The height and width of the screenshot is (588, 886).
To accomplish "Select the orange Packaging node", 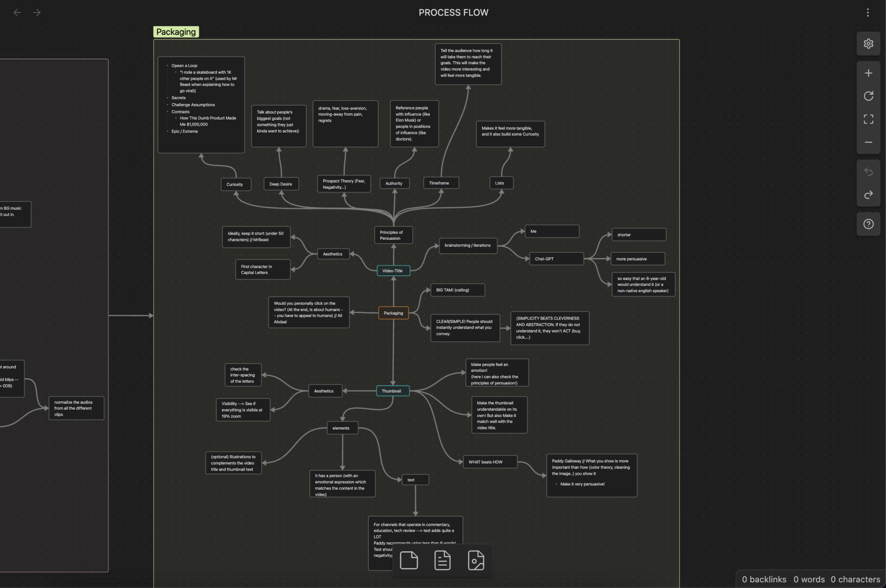I will [393, 313].
